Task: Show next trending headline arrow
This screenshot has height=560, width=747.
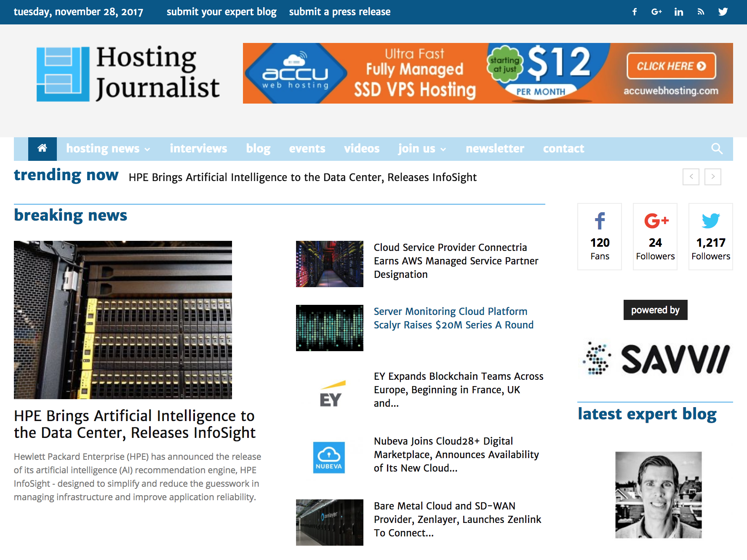Action: (x=713, y=177)
